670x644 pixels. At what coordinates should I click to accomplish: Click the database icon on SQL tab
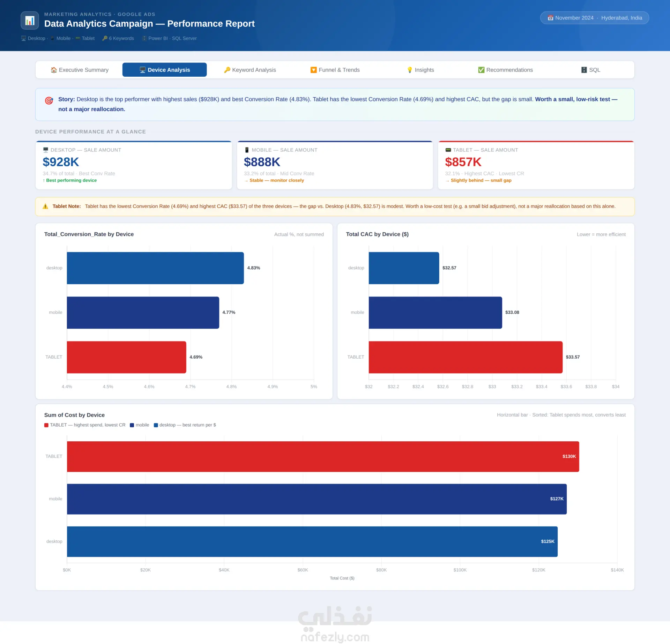(x=584, y=70)
